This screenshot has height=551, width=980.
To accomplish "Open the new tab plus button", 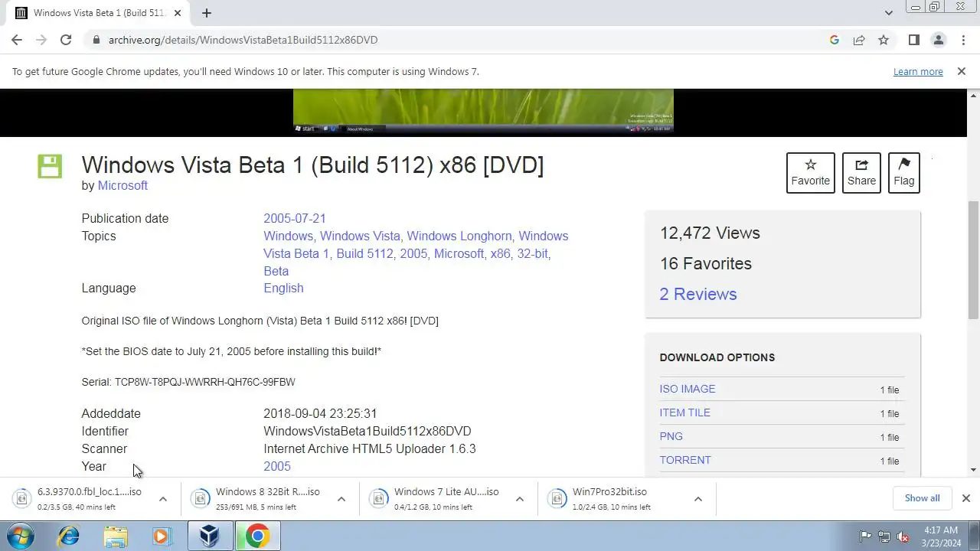I will 207,13.
